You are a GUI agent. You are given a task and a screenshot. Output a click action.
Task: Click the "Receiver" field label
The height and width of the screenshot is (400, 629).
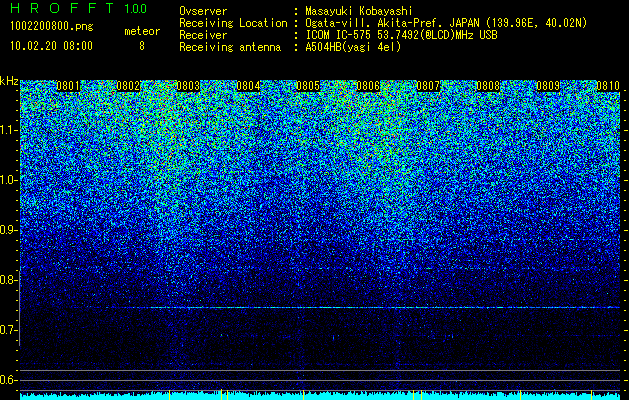[203, 35]
